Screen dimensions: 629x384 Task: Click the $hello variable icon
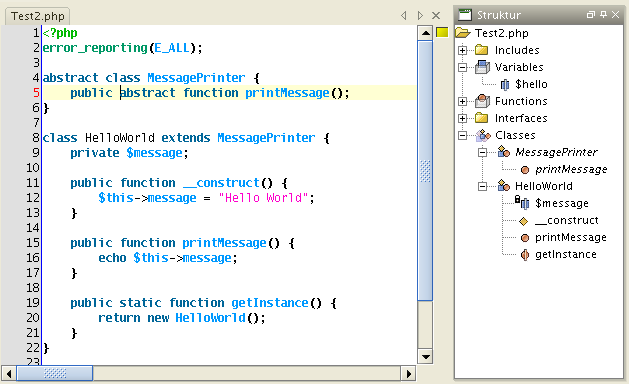[x=505, y=84]
